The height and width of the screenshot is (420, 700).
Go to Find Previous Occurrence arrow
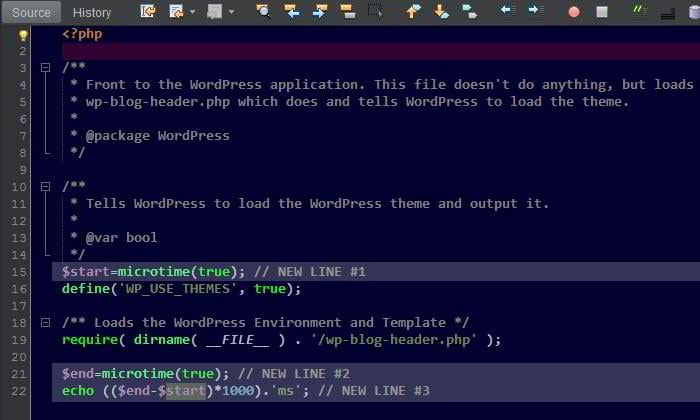click(x=292, y=12)
